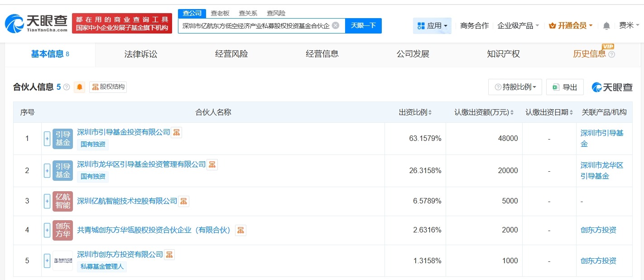Screen dimensions: 644x280
Task: Clear the search box with the ⊗ icon
Action: pyautogui.click(x=335, y=26)
